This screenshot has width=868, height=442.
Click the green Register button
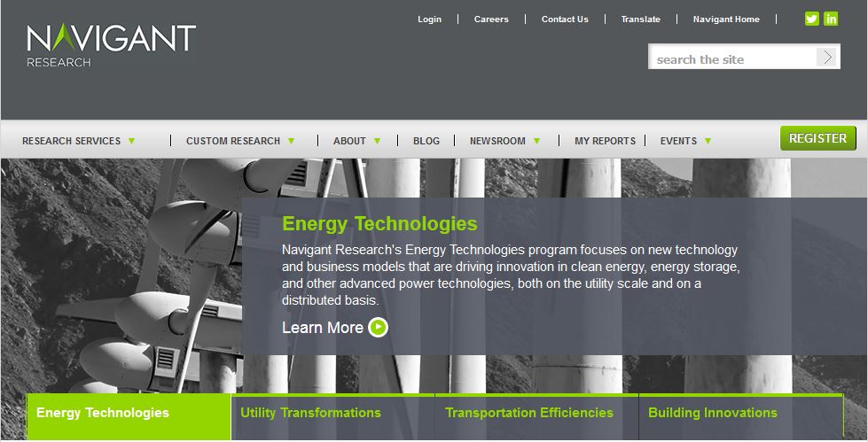click(x=818, y=138)
